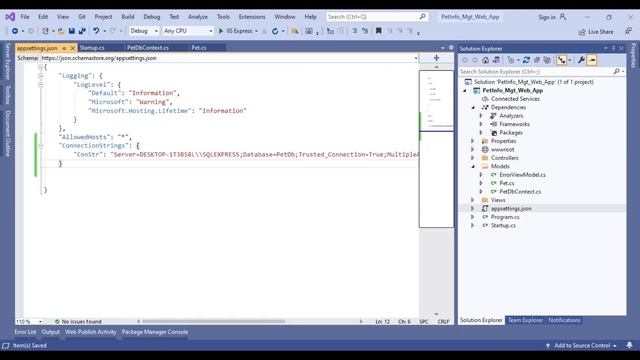Click the editor minimap scroll overview
Image resolution: width=640 pixels, height=360 pixels.
(x=436, y=149)
